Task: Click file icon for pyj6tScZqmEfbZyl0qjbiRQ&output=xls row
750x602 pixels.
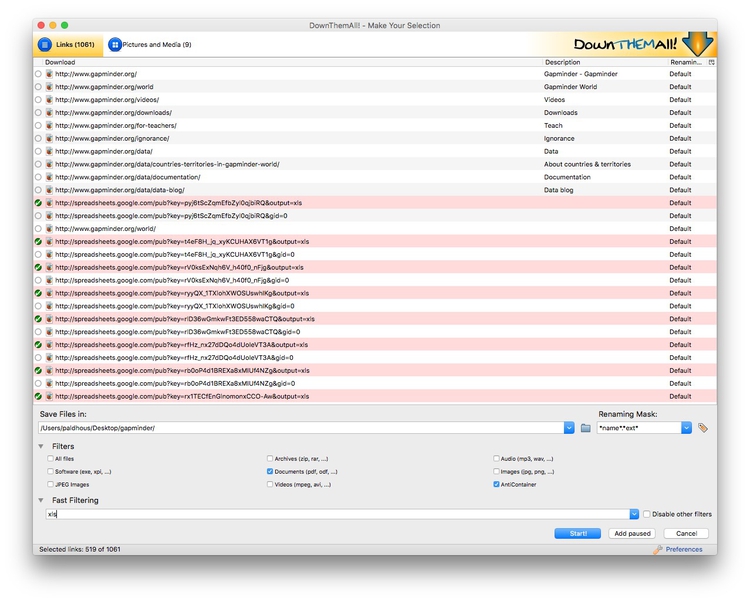Action: click(x=49, y=203)
